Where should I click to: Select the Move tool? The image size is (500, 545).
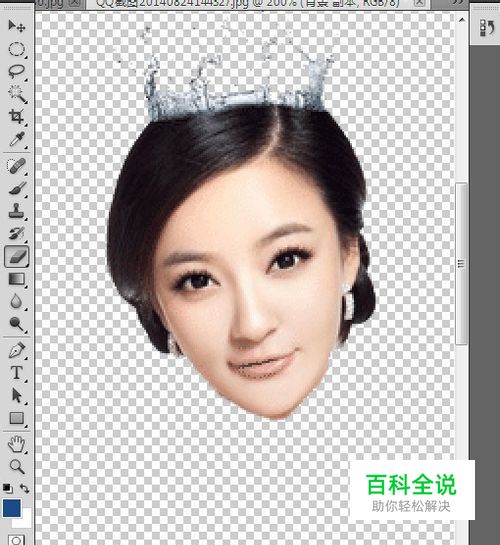[16, 26]
